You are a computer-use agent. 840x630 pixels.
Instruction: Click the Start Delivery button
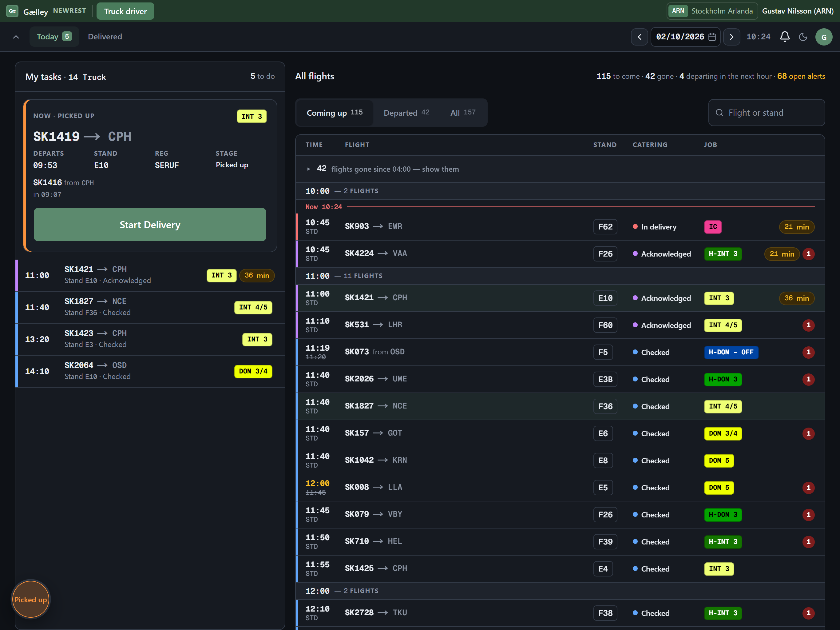point(150,225)
